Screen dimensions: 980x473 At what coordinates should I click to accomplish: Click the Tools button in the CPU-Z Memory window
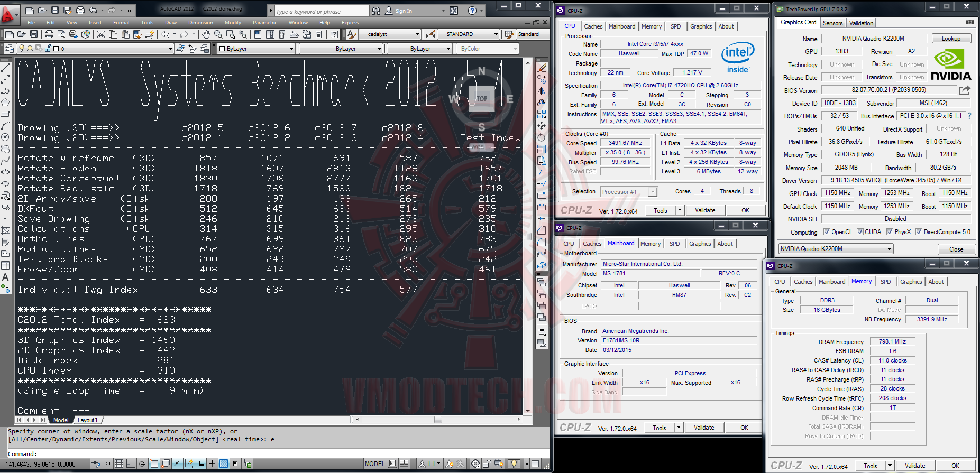coord(870,466)
